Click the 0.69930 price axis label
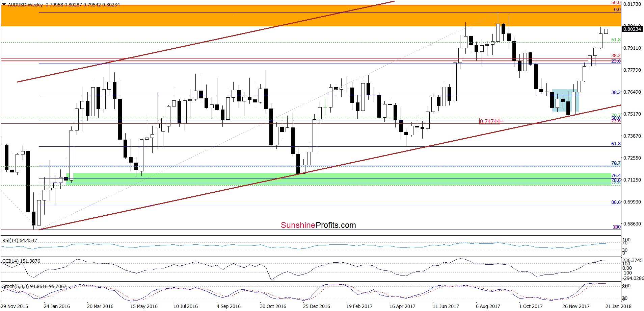644x311 pixels. point(632,202)
